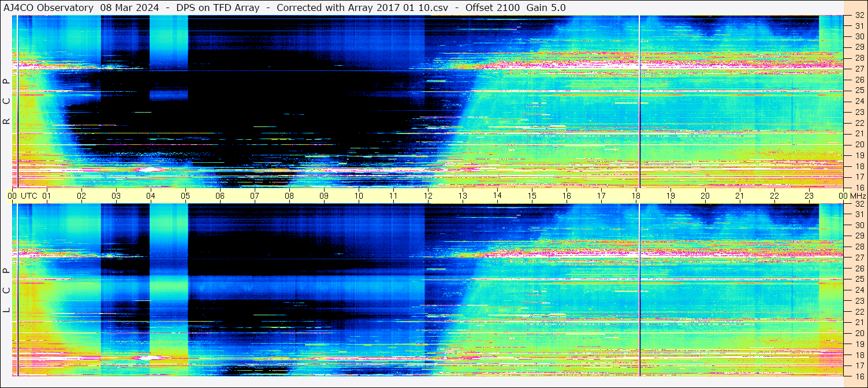The image size is (868, 388).
Task: Click the 20 hour label on the UTC axis
Action: point(705,196)
